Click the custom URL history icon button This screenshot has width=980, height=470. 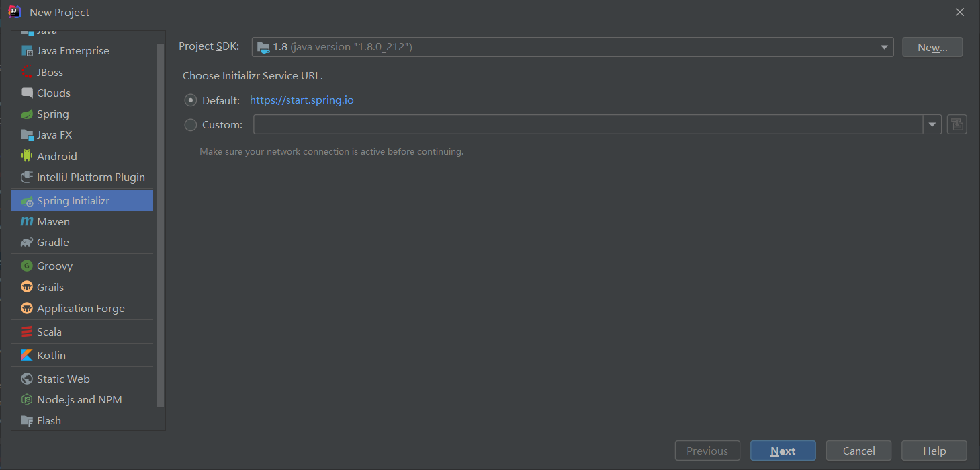point(957,124)
